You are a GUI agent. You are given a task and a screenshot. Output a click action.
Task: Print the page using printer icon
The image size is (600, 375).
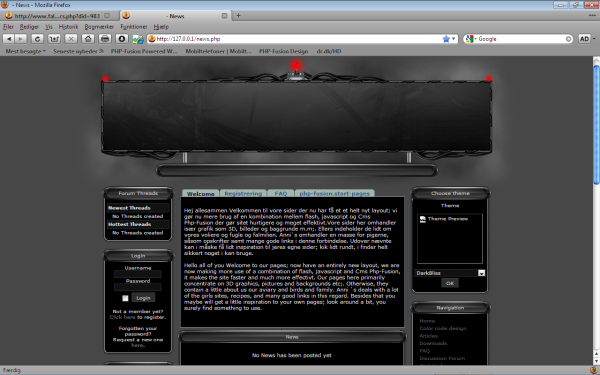[x=105, y=39]
